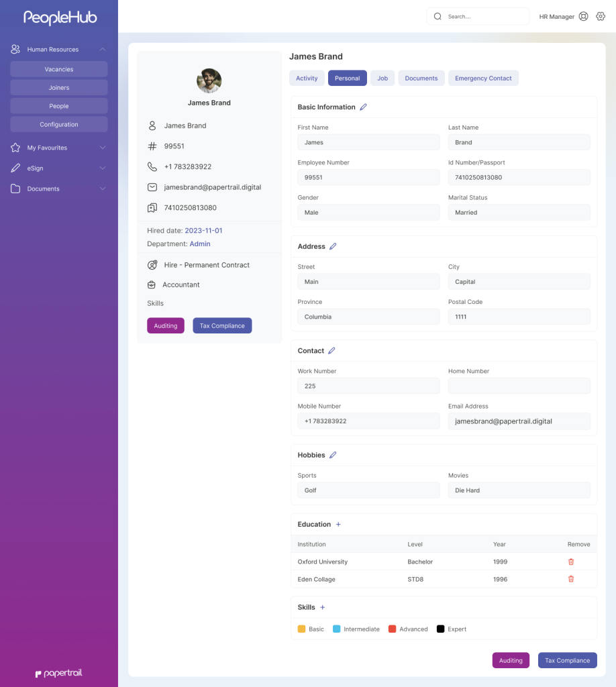Open the Admin department link
The height and width of the screenshot is (687, 616).
tap(199, 244)
